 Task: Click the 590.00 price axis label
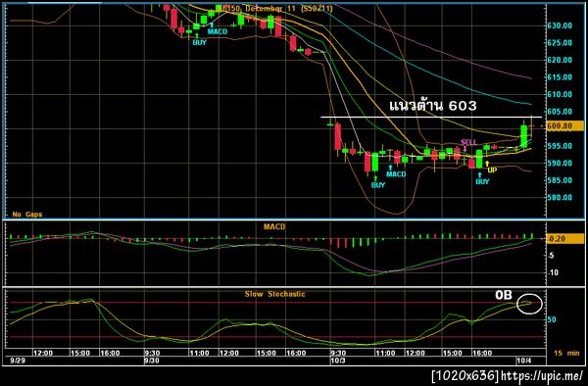(x=560, y=163)
